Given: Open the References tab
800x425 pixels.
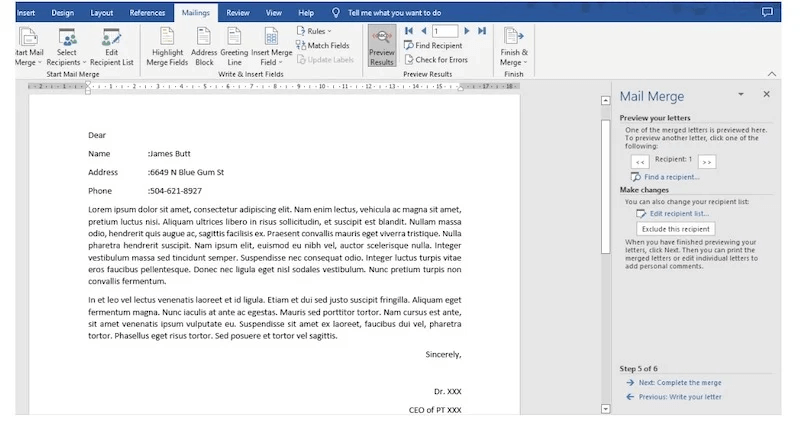Looking at the screenshot, I should (147, 13).
